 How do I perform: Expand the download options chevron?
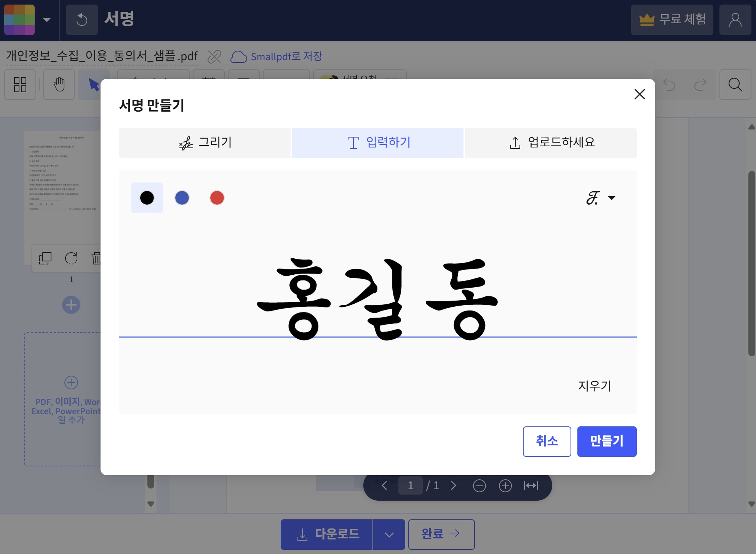coord(389,535)
